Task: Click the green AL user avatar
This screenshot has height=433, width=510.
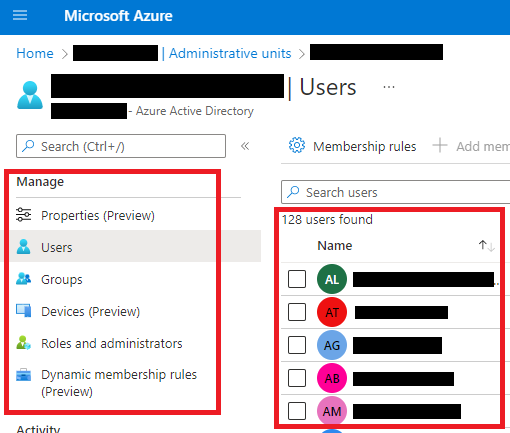Action: click(x=332, y=279)
